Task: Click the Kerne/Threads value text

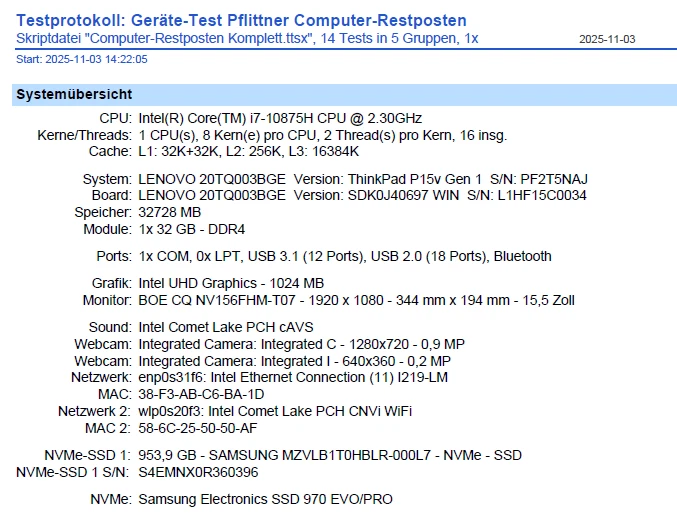Action: [x=323, y=135]
